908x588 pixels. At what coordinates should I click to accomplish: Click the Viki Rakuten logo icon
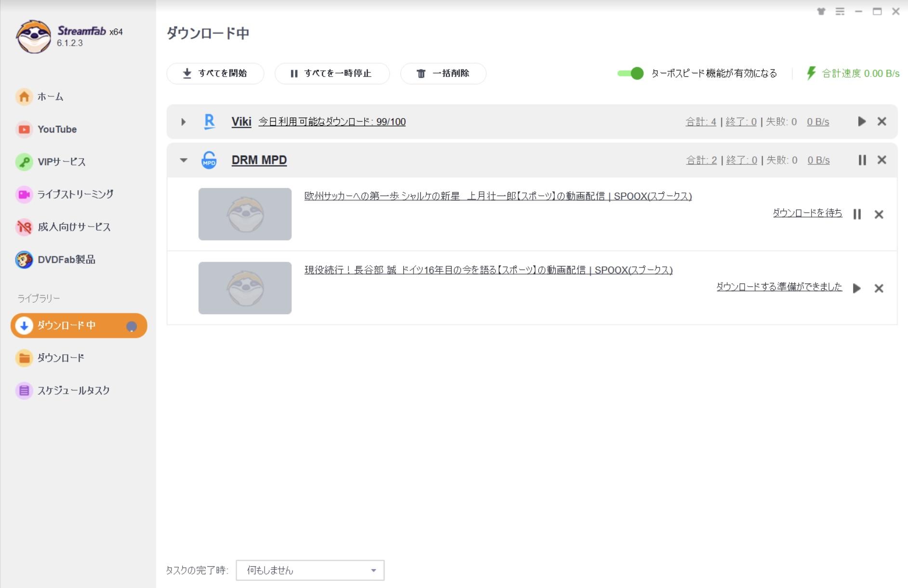[209, 121]
